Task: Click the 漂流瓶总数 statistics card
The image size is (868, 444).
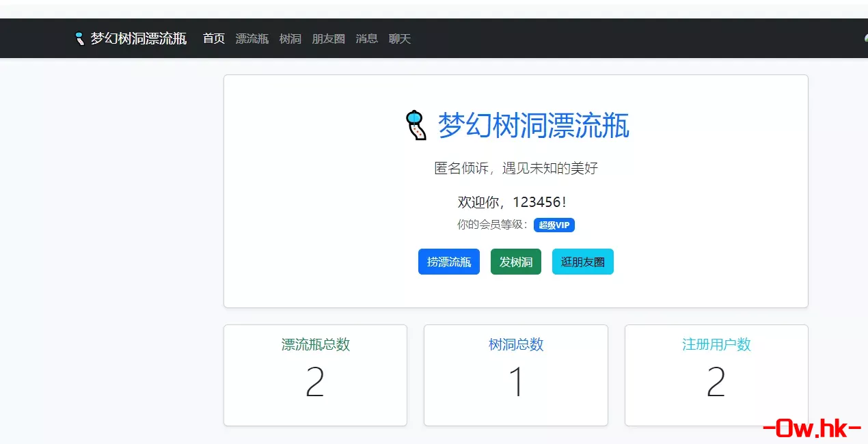Action: pos(315,375)
